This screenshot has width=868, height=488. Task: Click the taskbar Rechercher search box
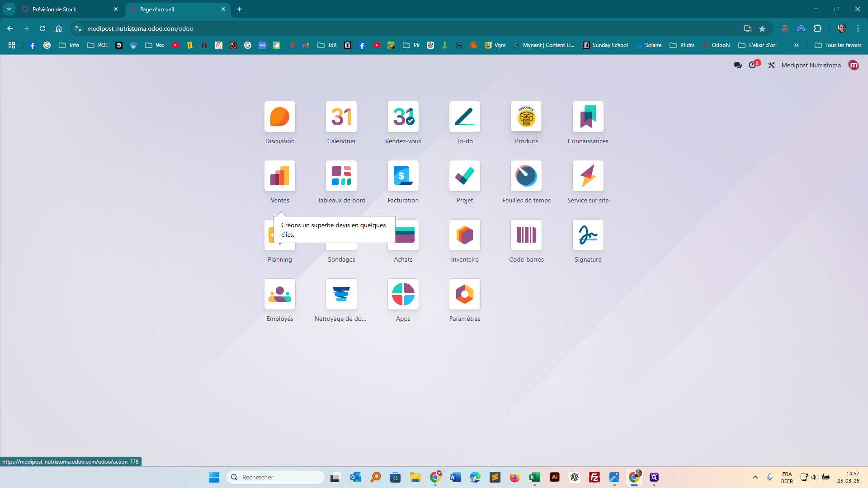coord(275,477)
